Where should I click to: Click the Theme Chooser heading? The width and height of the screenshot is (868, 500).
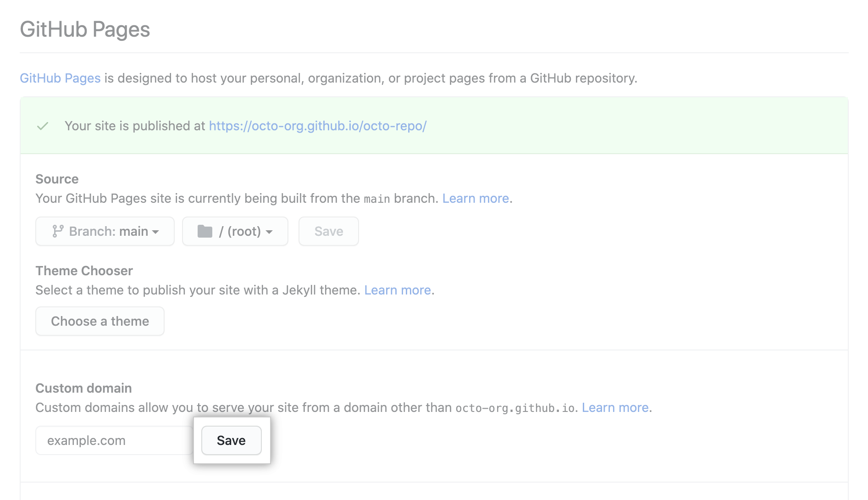pyautogui.click(x=84, y=271)
